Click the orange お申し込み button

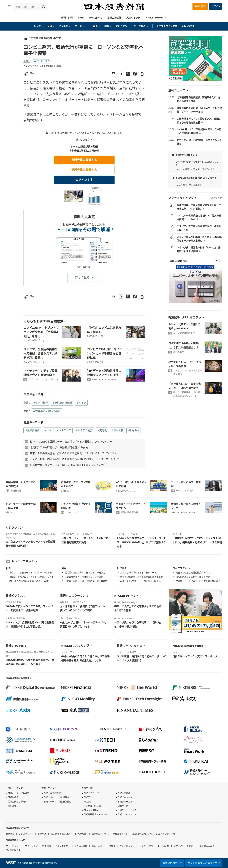click(x=200, y=6)
